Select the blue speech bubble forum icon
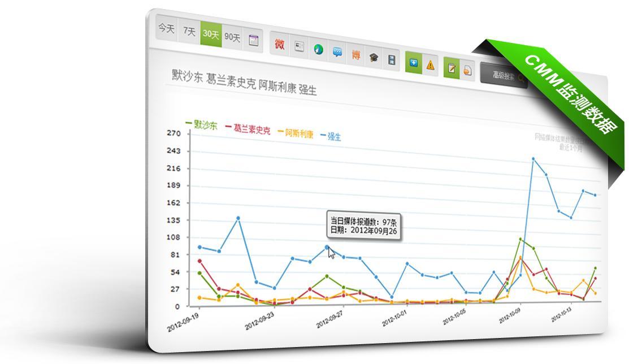Viewport: 629px width, 364px height. click(x=337, y=53)
